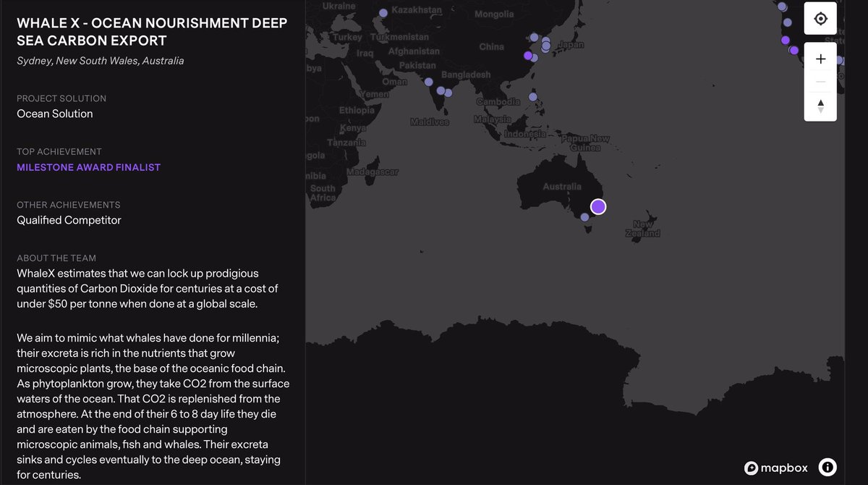Toggle the map attribution info icon
The image size is (868, 485).
point(827,467)
